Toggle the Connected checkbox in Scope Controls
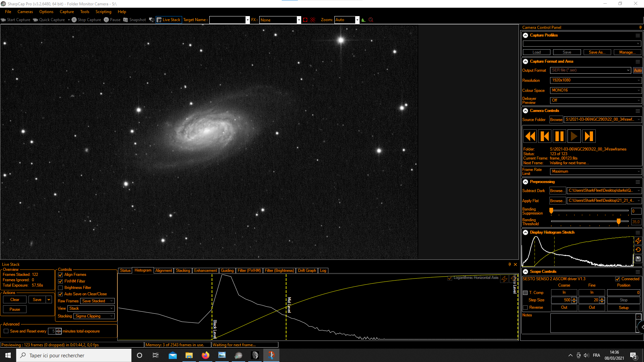 click(x=618, y=279)
